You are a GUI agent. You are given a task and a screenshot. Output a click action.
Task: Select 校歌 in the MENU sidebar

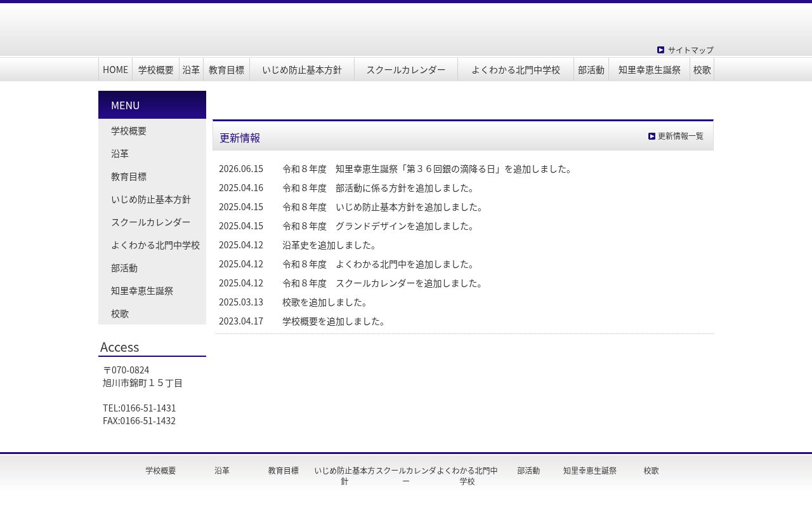152,314
